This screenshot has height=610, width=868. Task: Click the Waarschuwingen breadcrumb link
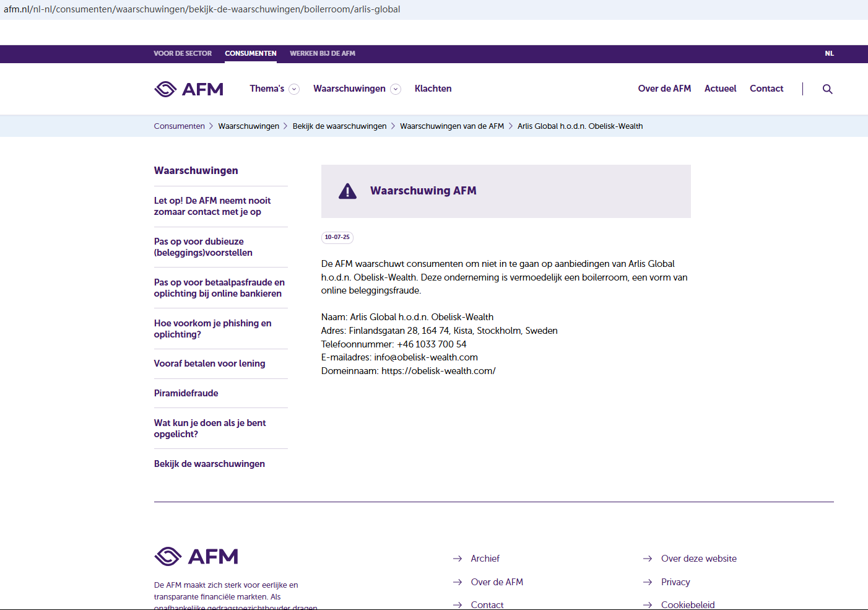pyautogui.click(x=249, y=126)
